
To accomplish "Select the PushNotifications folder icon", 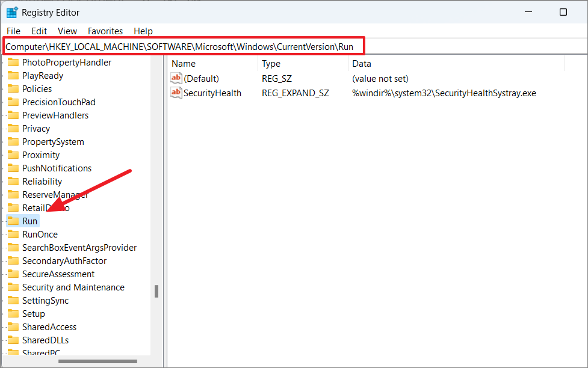I will pyautogui.click(x=13, y=168).
